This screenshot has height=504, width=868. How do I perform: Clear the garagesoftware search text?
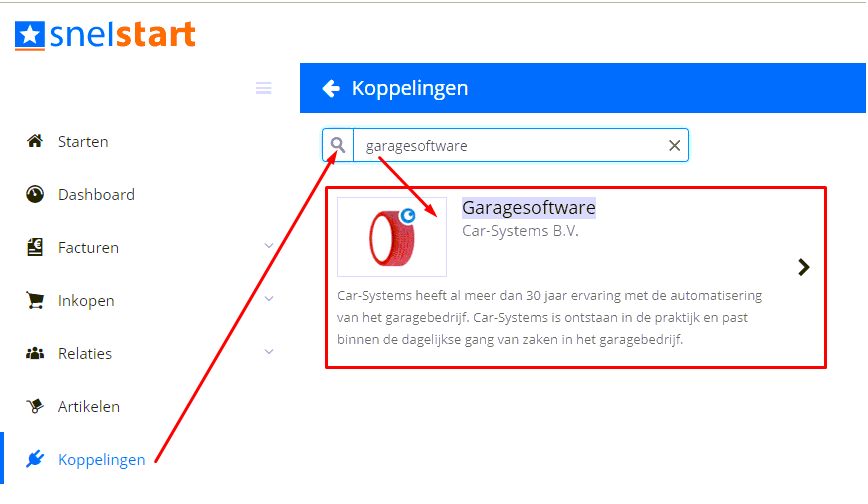[x=674, y=146]
